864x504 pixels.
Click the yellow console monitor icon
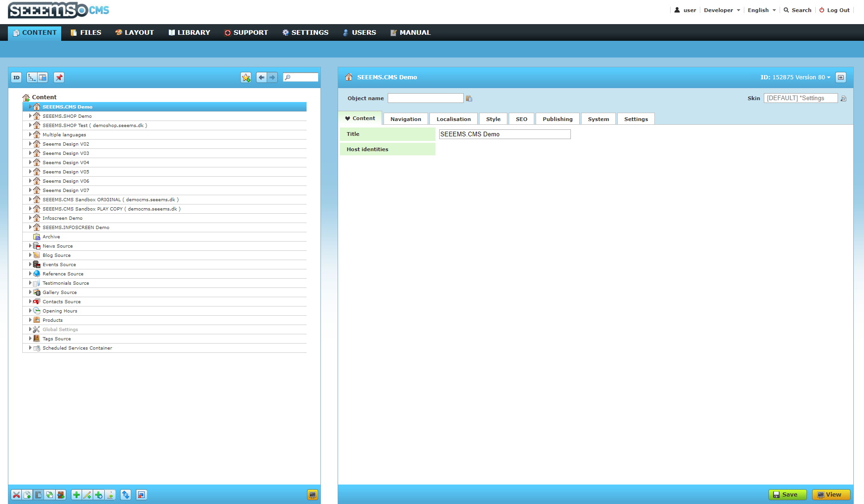(313, 495)
